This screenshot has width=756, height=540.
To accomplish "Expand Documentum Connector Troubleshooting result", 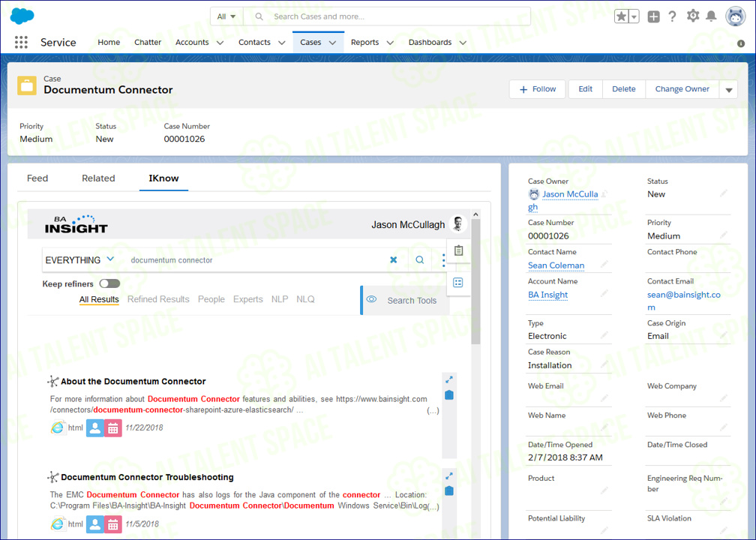I will click(448, 475).
